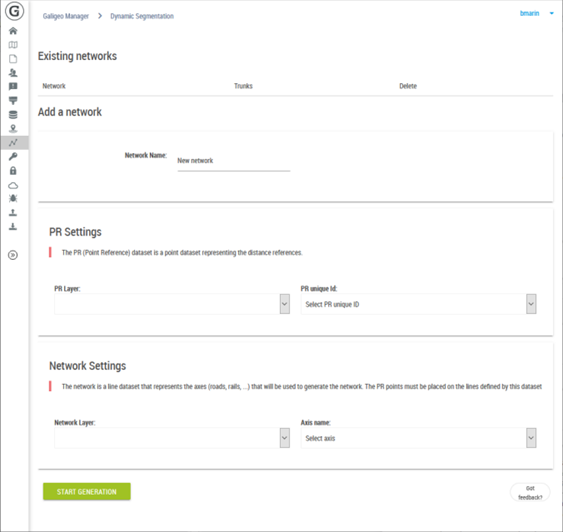Select the database icon in sidebar
This screenshot has height=532, width=563.
(x=13, y=115)
